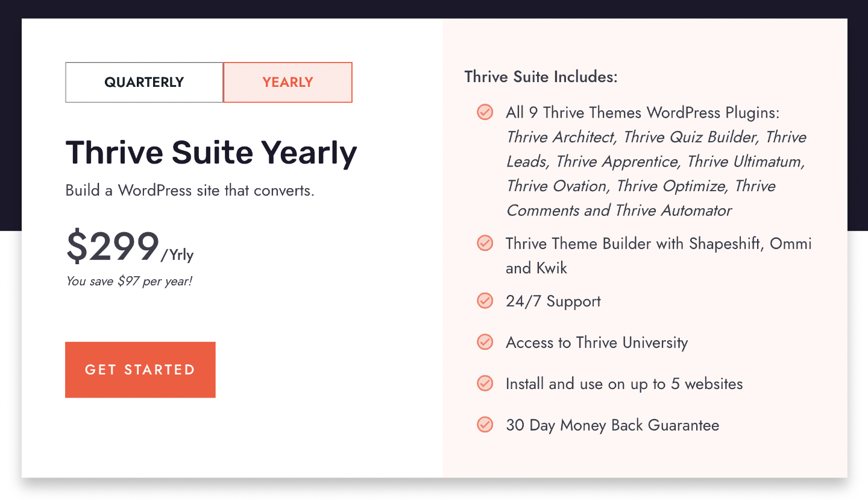Click the '24/7 Support' feature text
Screen dimensions: 868x500
pos(553,302)
